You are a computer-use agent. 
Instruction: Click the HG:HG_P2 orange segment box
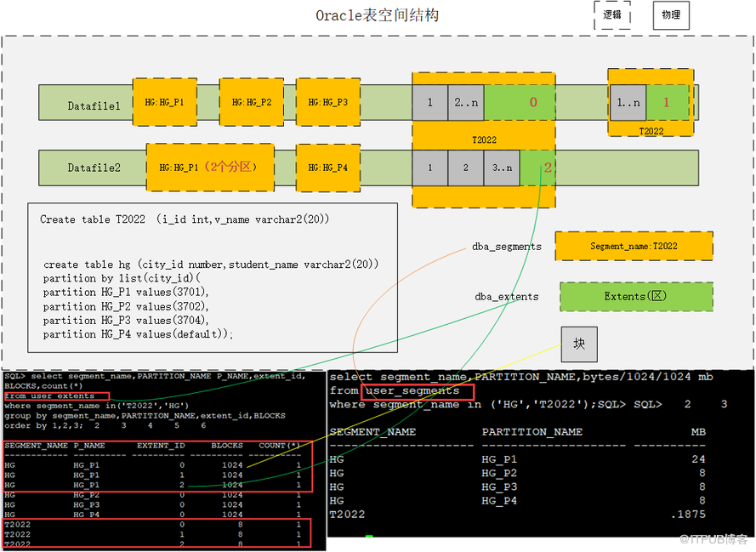251,102
